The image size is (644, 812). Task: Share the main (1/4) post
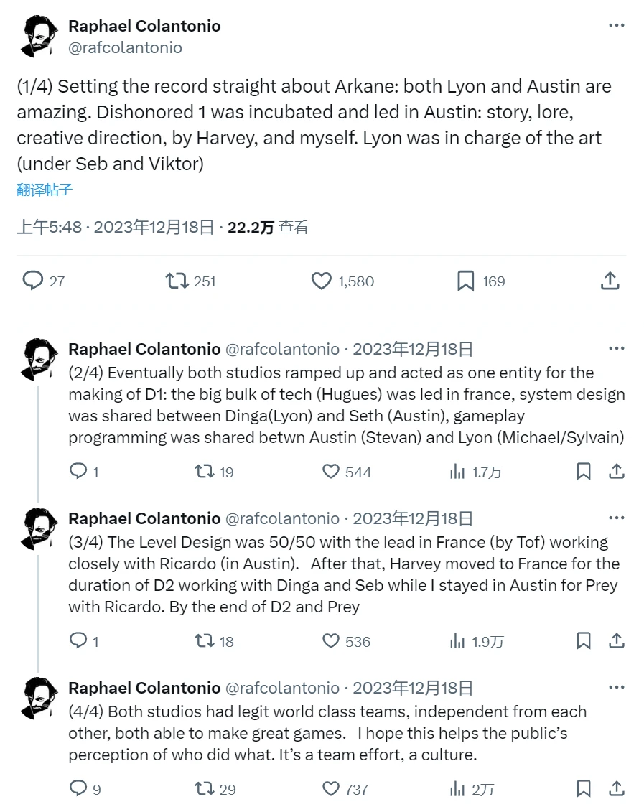610,281
